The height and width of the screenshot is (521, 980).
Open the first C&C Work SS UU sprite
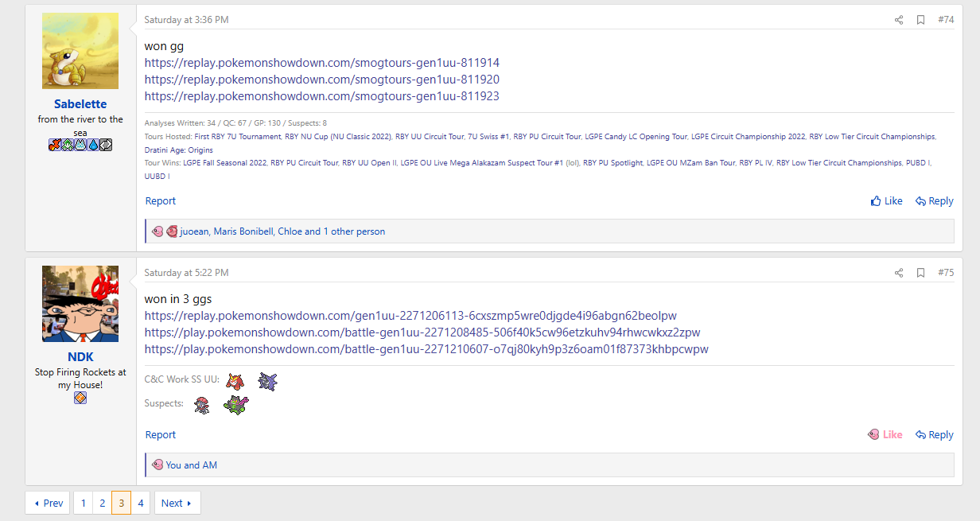click(234, 382)
